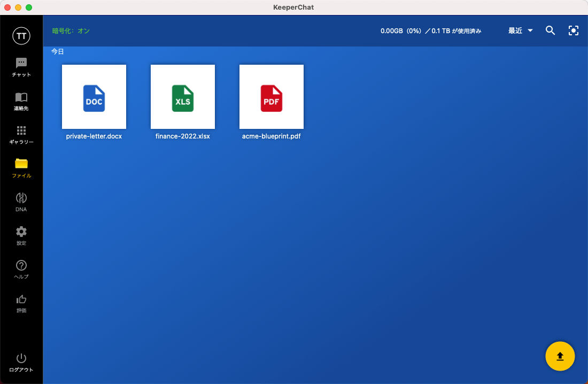Go to ギャラリー gallery grid icon
588x384 pixels.
(x=21, y=131)
